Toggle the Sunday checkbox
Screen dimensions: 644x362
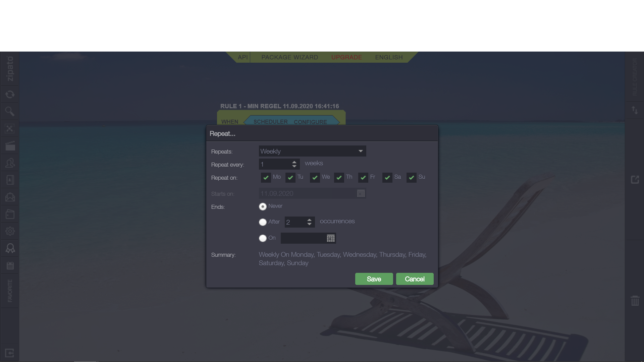point(412,178)
